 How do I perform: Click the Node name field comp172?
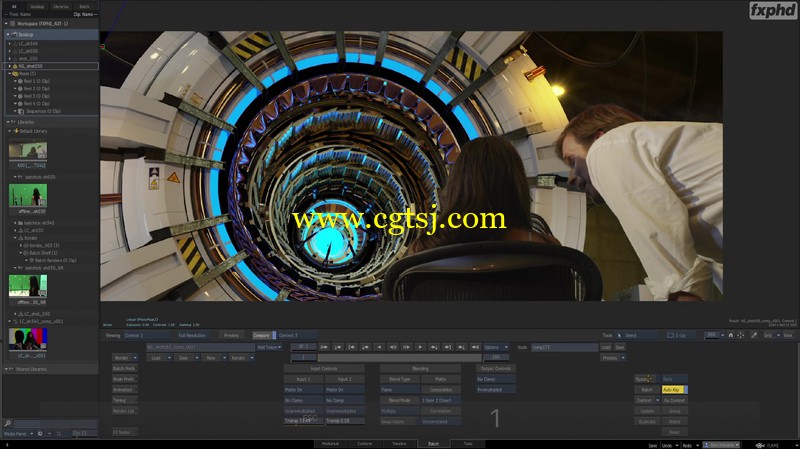click(x=564, y=347)
